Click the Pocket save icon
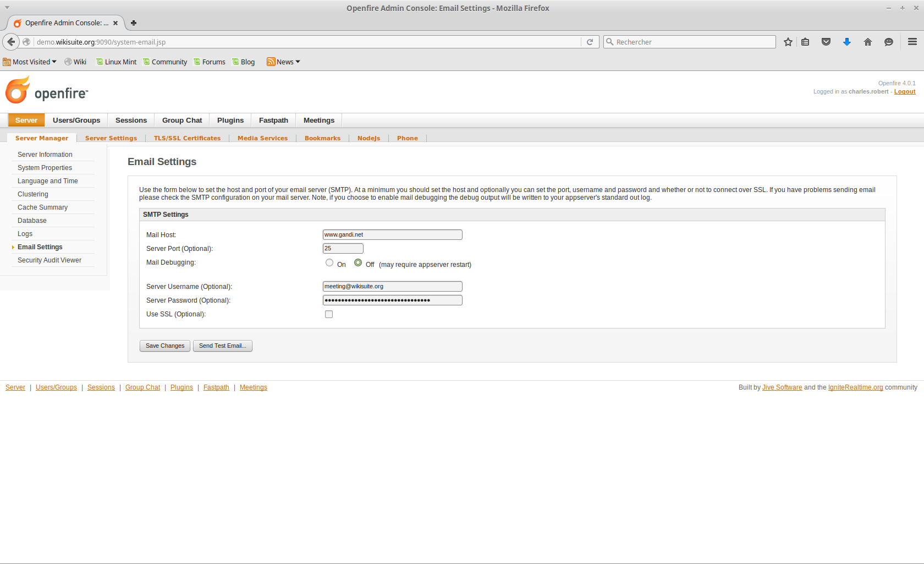 point(826,42)
